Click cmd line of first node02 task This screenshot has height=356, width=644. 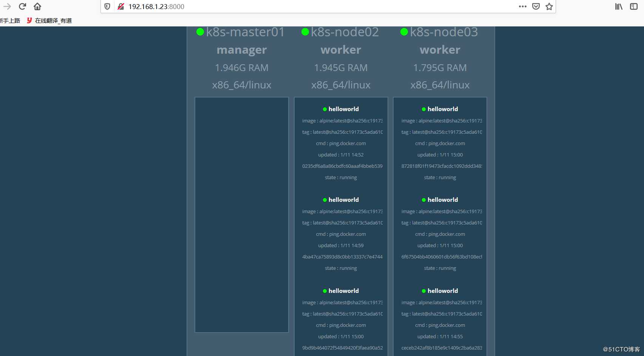tap(341, 144)
